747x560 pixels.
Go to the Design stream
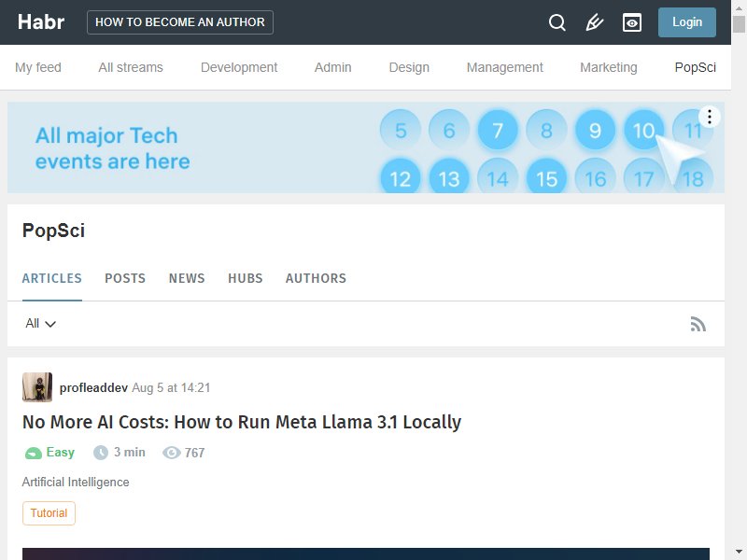tap(409, 67)
